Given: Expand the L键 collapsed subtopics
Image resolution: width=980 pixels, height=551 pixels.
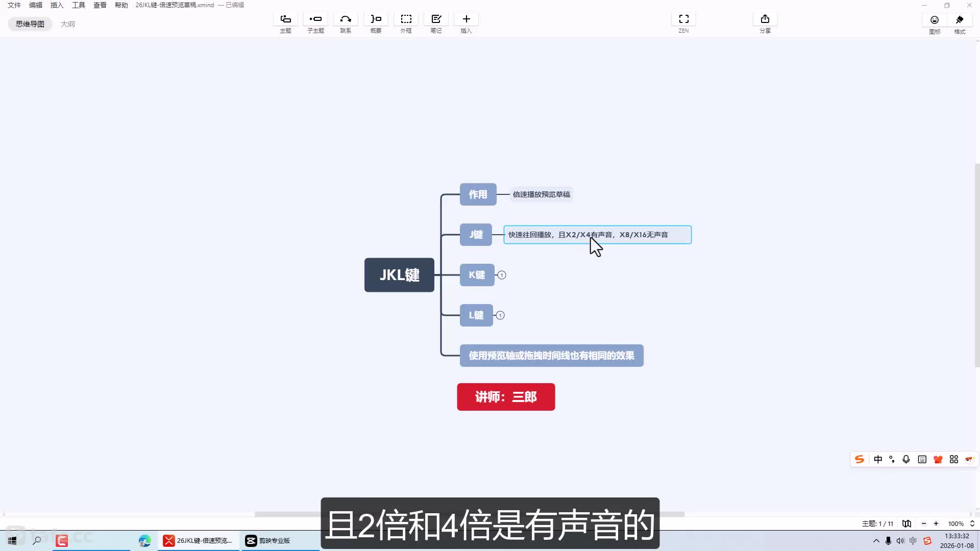Looking at the screenshot, I should click(x=500, y=315).
